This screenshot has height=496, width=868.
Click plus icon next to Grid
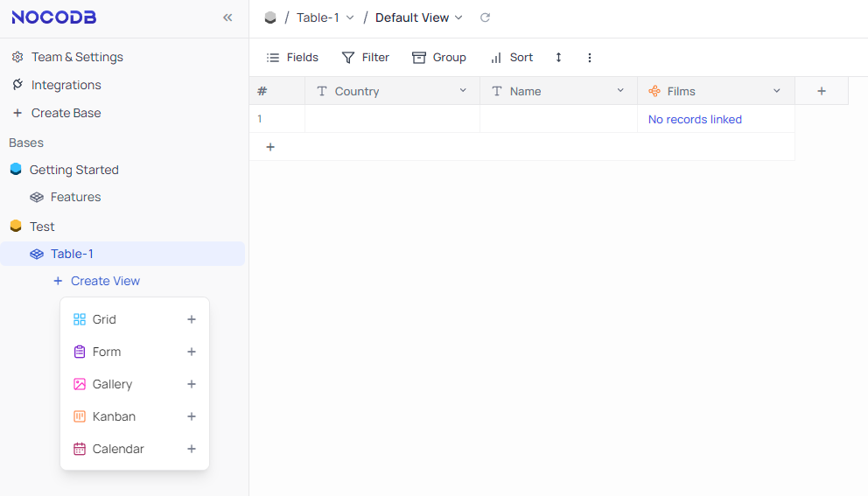tap(192, 319)
